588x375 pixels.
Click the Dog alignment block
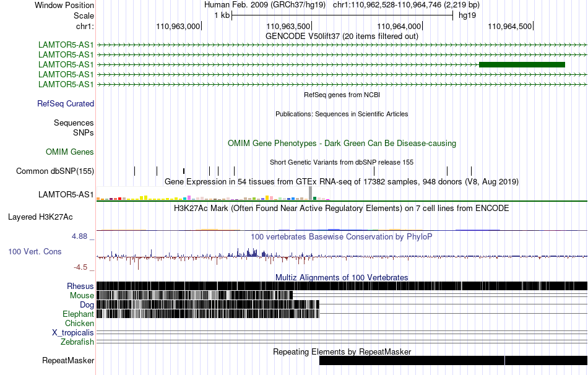(x=208, y=304)
